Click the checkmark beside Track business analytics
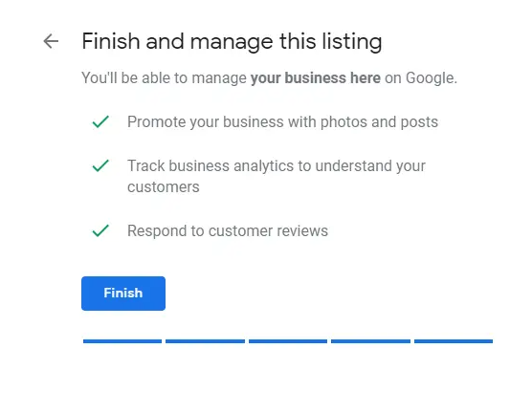Image resolution: width=532 pixels, height=414 pixels. [100, 165]
